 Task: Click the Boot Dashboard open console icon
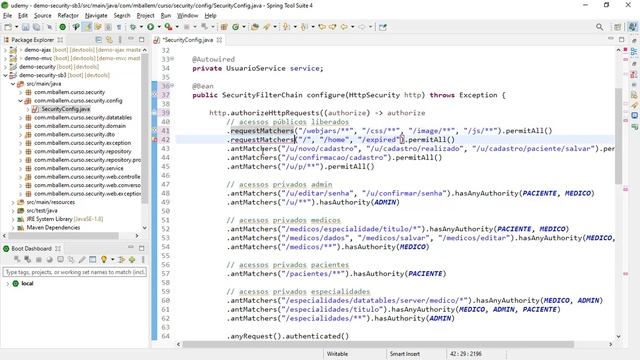60,260
